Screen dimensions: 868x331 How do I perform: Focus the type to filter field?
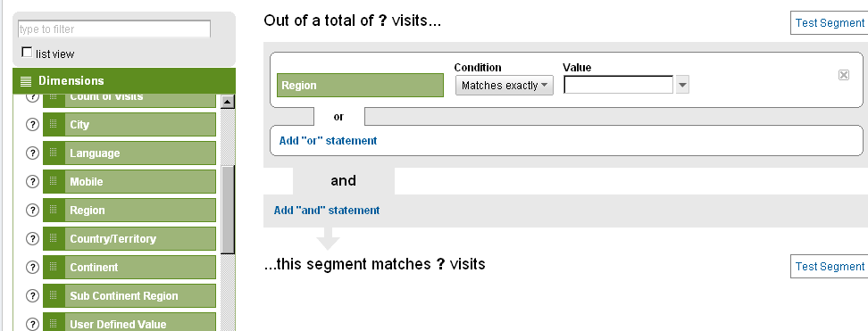pos(114,29)
